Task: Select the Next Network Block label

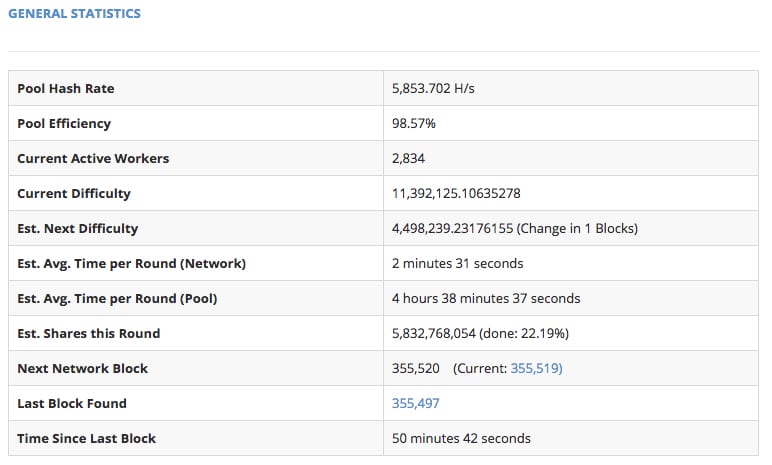Action: [82, 369]
